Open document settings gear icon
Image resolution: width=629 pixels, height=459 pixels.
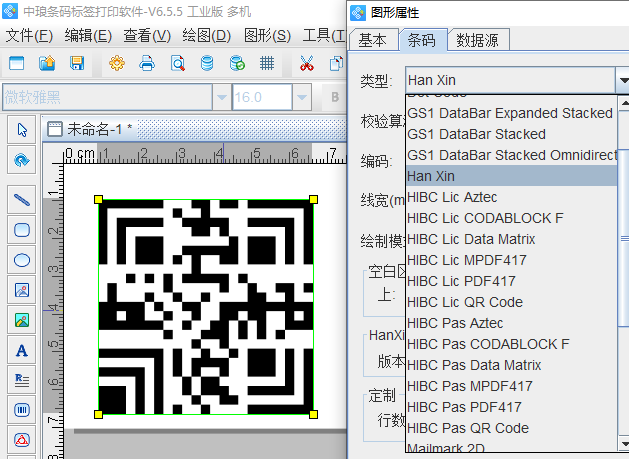click(117, 63)
